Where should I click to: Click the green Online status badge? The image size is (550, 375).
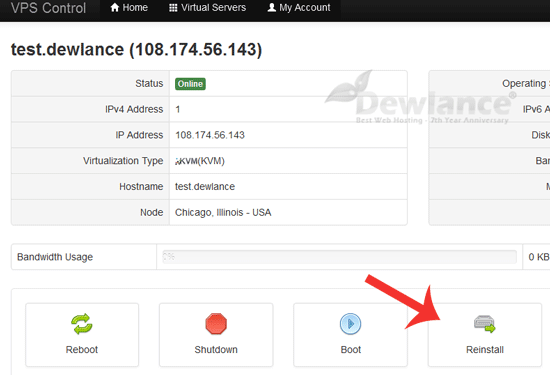pos(190,84)
